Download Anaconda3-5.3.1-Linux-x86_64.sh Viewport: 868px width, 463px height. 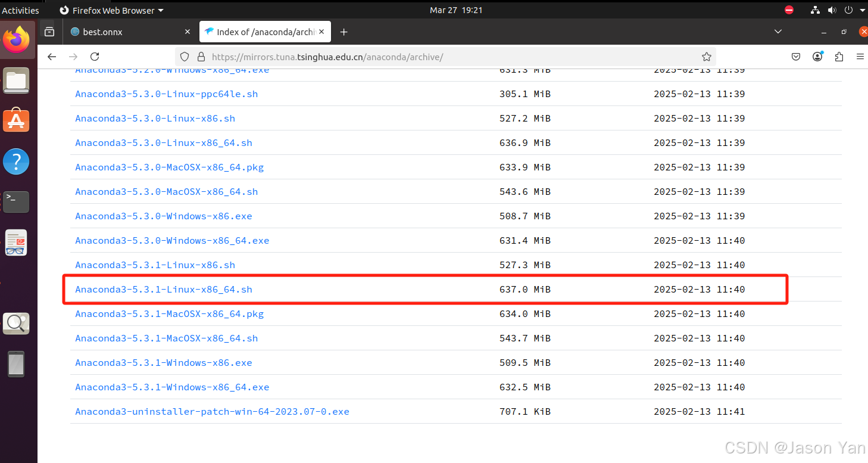point(164,290)
